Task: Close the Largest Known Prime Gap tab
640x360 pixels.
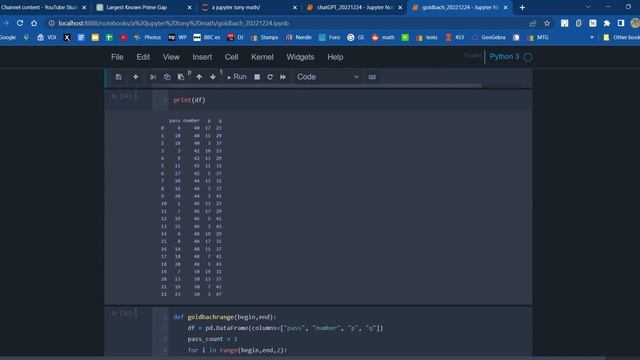Action: coord(189,7)
